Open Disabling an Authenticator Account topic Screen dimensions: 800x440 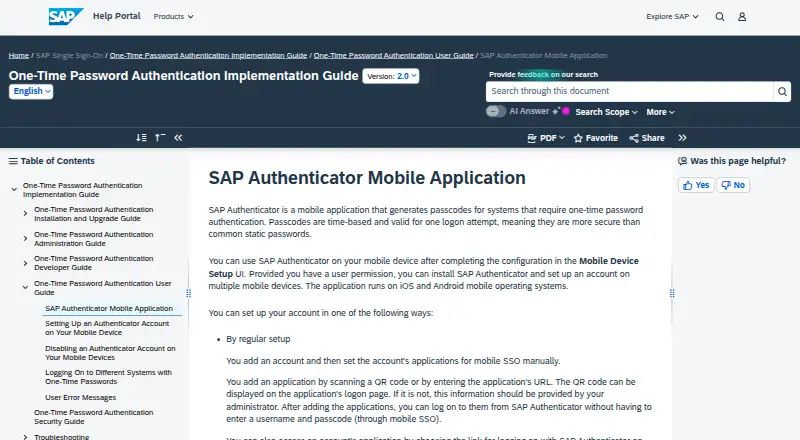110,353
